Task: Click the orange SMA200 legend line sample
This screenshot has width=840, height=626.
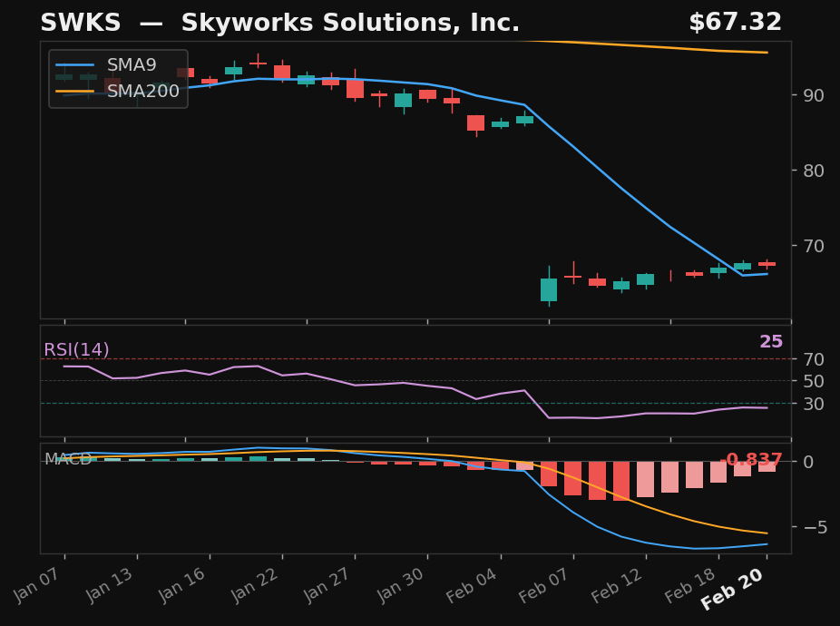Action: [x=75, y=91]
